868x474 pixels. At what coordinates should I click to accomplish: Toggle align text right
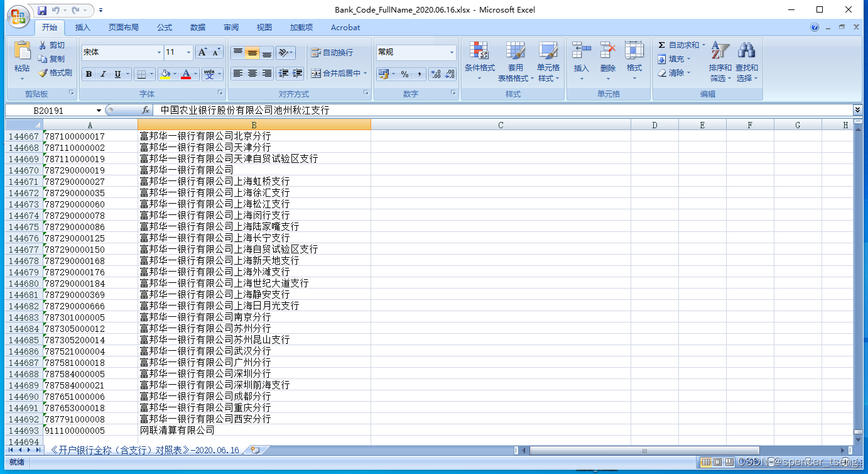[266, 74]
